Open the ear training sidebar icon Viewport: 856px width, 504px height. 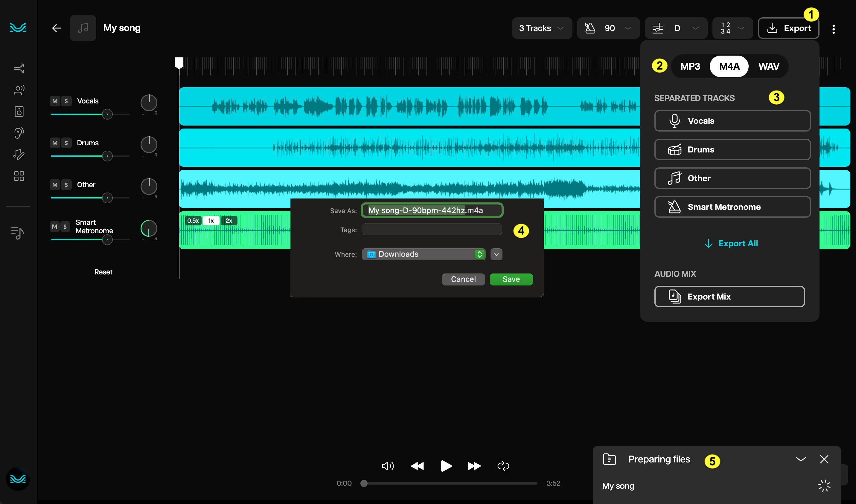click(19, 133)
